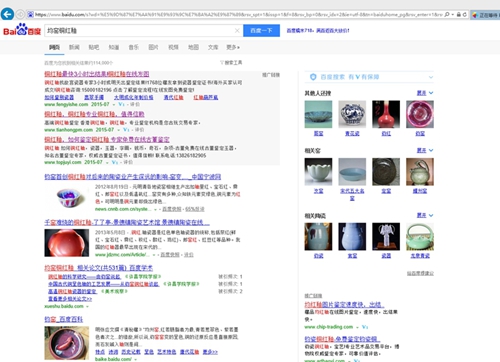
Task: Open the green teapot thumbnail in 相关陶瓷
Action: pos(420,237)
